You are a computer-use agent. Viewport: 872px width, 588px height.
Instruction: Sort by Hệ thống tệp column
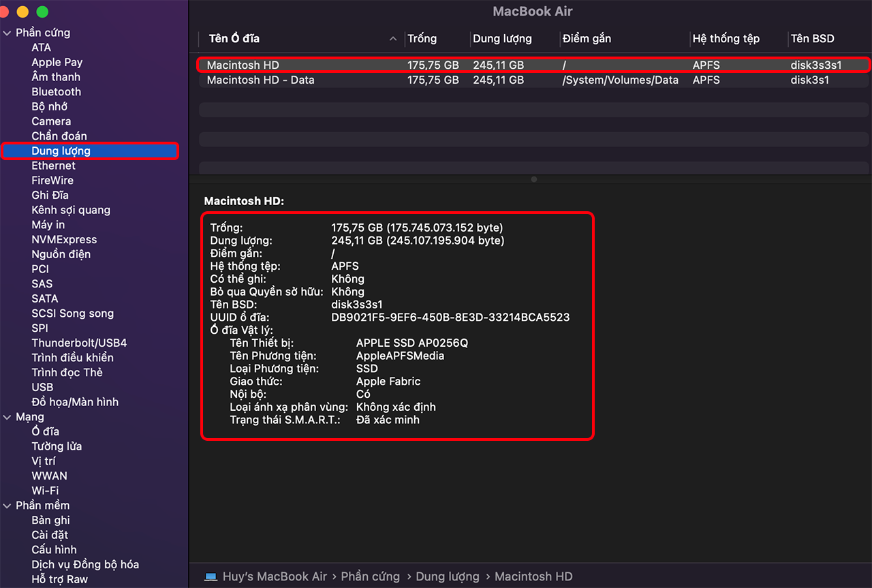(726, 39)
